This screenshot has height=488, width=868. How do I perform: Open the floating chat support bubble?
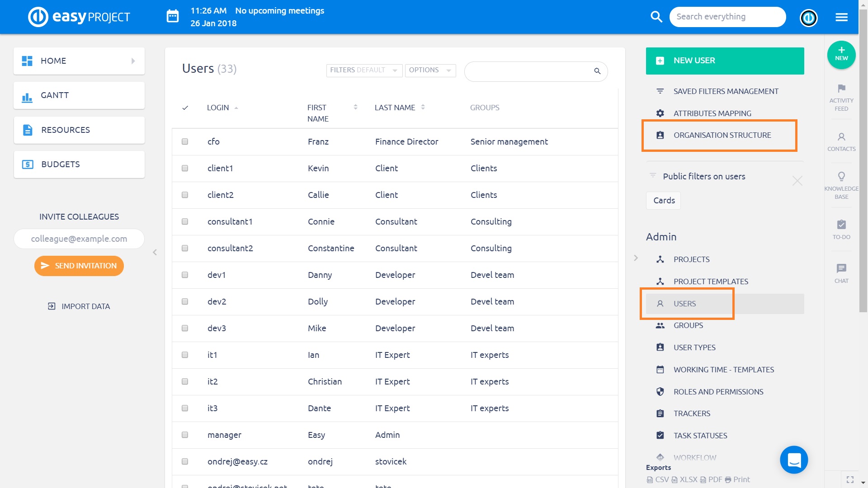793,460
